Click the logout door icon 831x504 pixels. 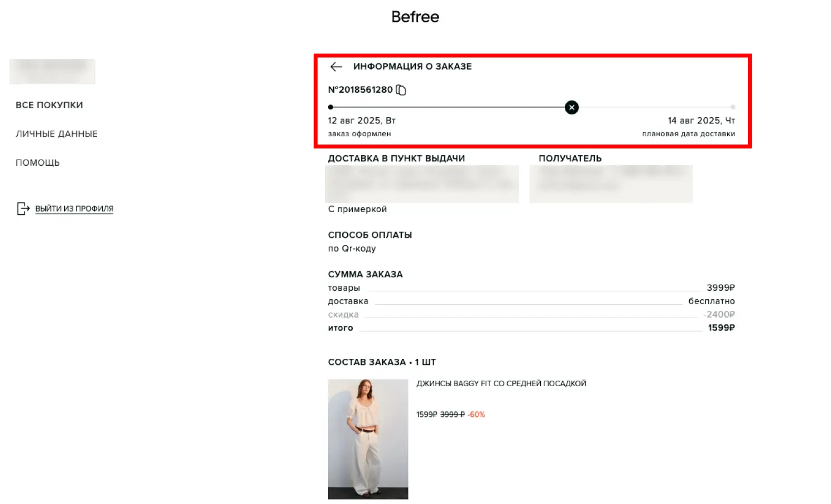pos(23,209)
